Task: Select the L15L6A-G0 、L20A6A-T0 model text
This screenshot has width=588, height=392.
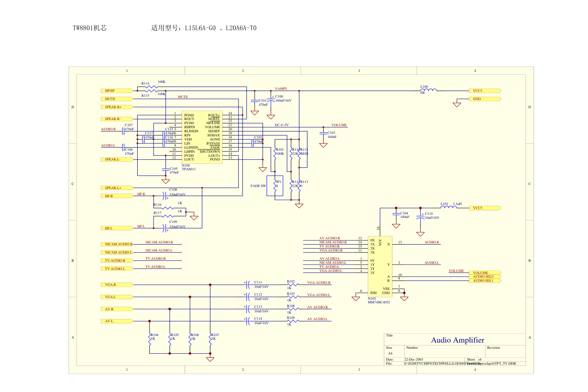Action: click(x=220, y=28)
